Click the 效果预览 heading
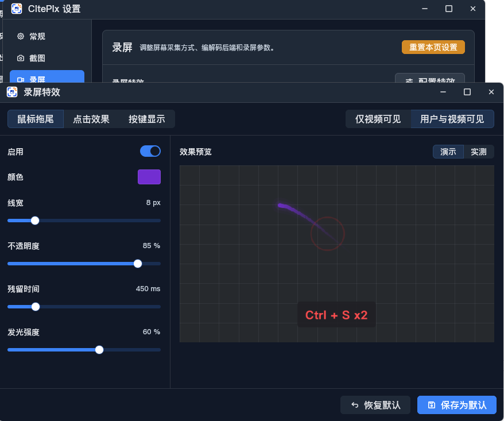 coord(195,152)
